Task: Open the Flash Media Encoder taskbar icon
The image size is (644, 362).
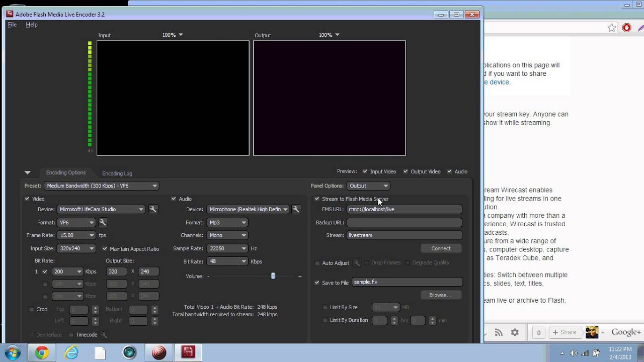Action: pos(188,353)
